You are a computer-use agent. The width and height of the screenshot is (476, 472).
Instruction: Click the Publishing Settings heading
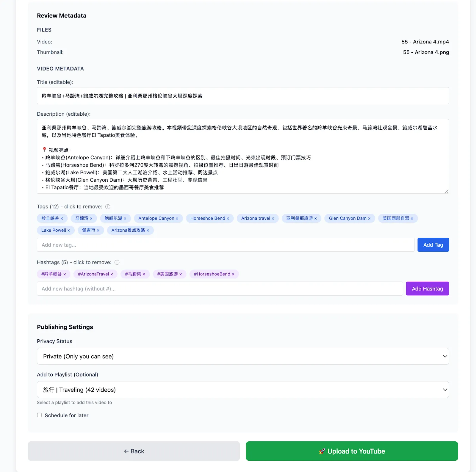[x=65, y=327]
